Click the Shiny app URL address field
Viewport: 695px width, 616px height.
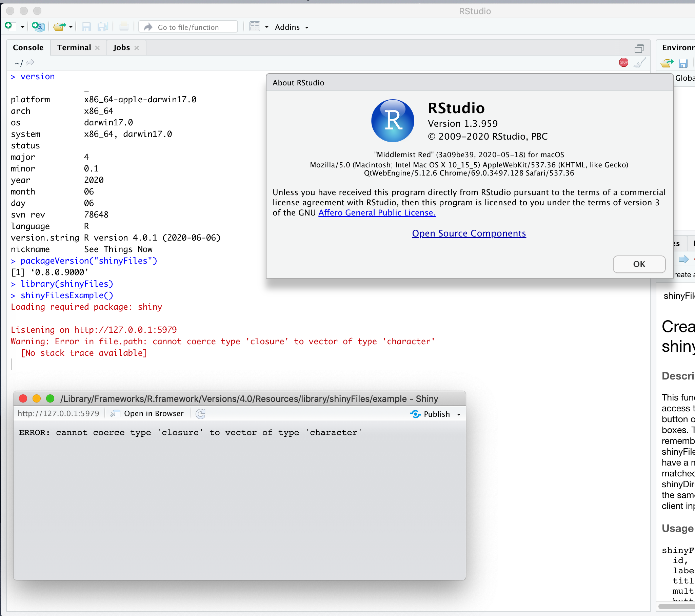(x=59, y=413)
